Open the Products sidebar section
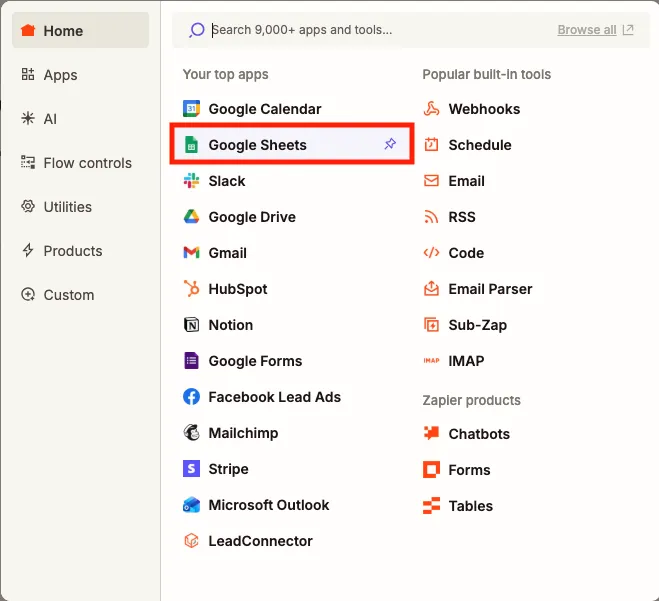This screenshot has height=601, width=659. (x=80, y=251)
